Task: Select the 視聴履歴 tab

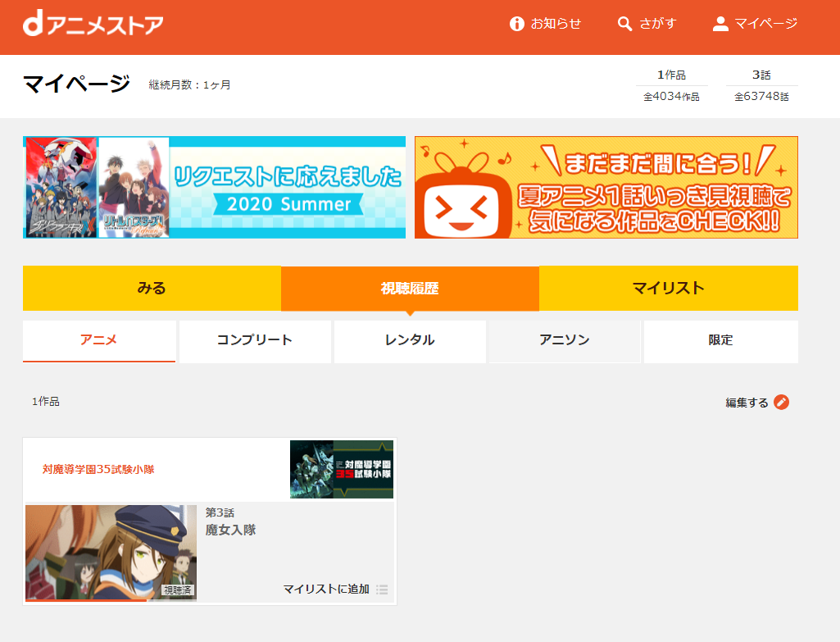Action: click(410, 289)
